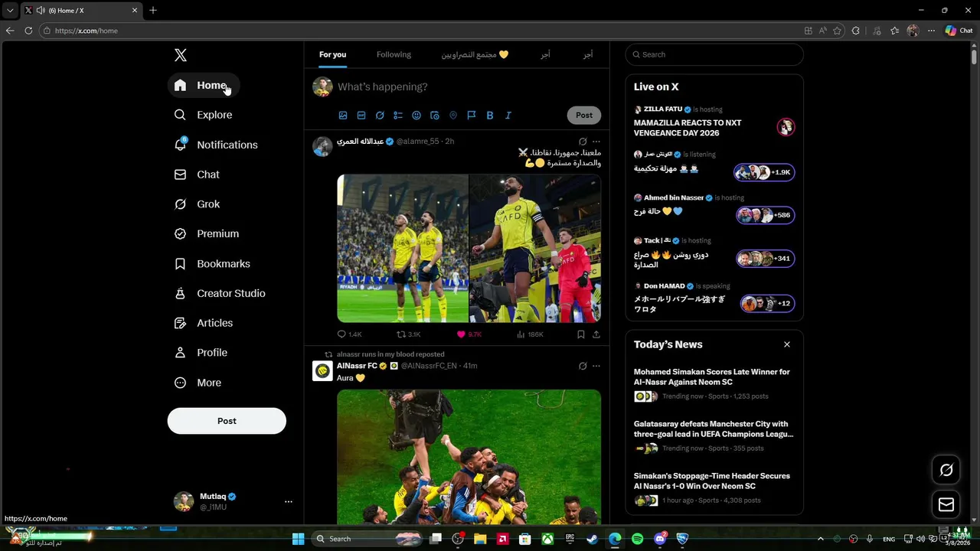980x551 pixels.
Task: Open Articles in the sidebar
Action: pyautogui.click(x=204, y=323)
